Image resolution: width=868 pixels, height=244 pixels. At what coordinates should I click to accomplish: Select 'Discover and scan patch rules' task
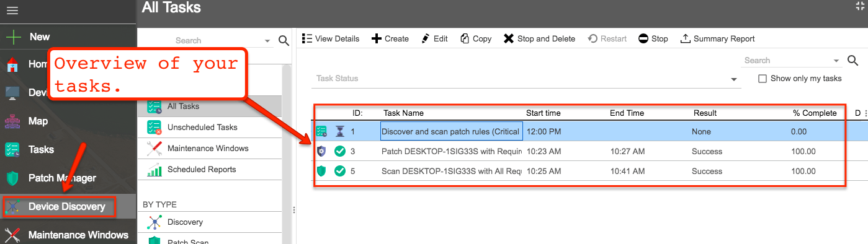click(451, 131)
